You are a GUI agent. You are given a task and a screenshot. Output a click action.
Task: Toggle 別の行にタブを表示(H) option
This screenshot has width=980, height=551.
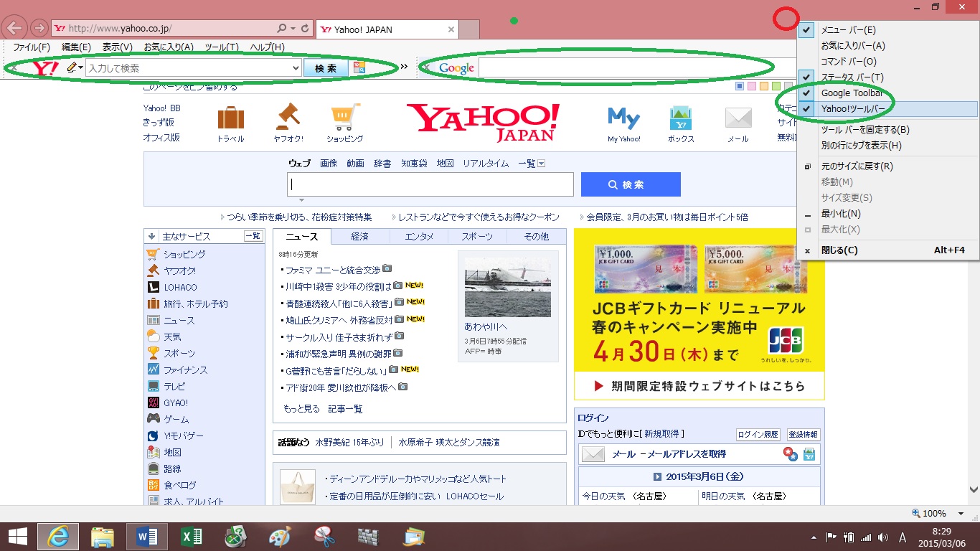(x=887, y=146)
